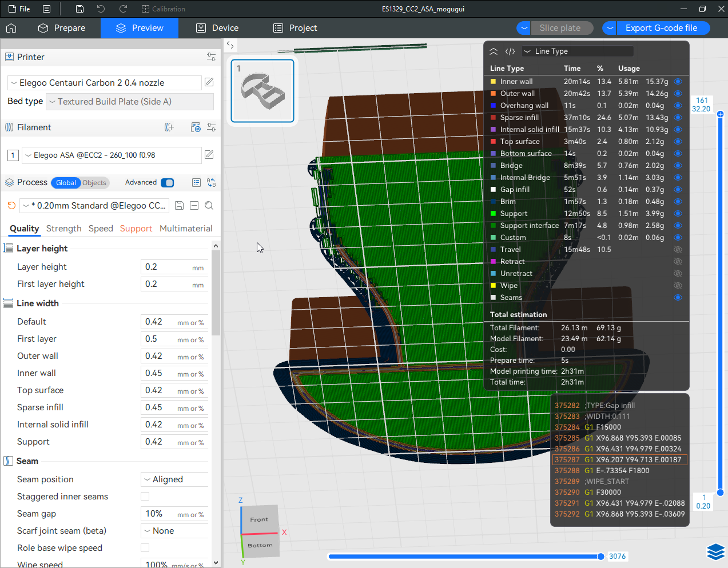
Task: Click the search icon beside process preset
Action: (209, 206)
